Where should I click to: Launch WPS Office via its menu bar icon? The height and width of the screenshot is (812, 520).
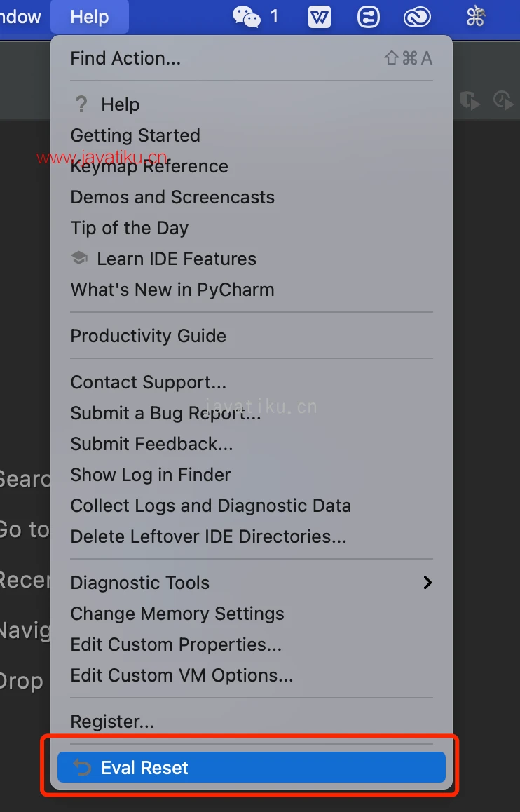(320, 17)
